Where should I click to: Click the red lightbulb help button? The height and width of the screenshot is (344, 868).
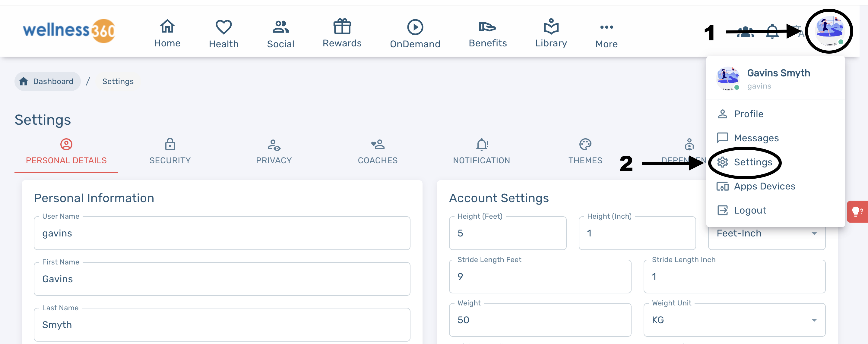tap(857, 211)
